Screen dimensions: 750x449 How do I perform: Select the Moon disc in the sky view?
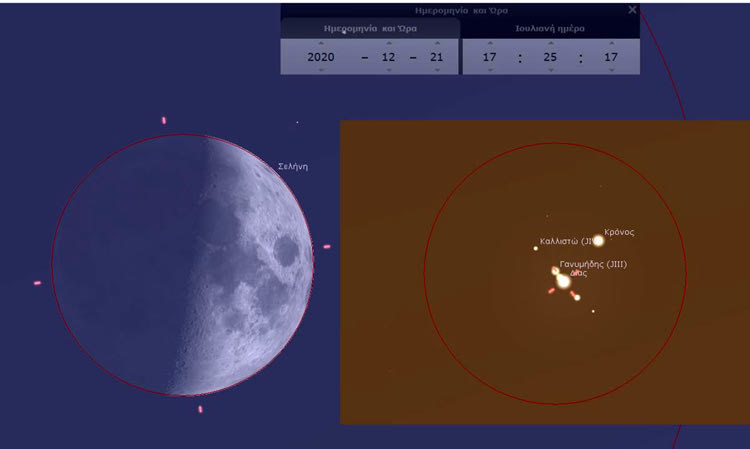[182, 265]
